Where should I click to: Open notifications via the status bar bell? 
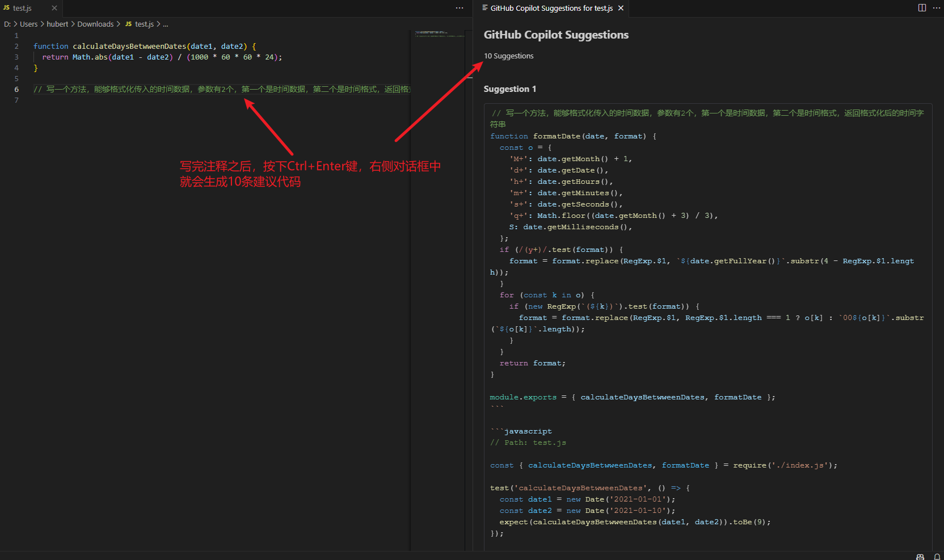pyautogui.click(x=937, y=557)
